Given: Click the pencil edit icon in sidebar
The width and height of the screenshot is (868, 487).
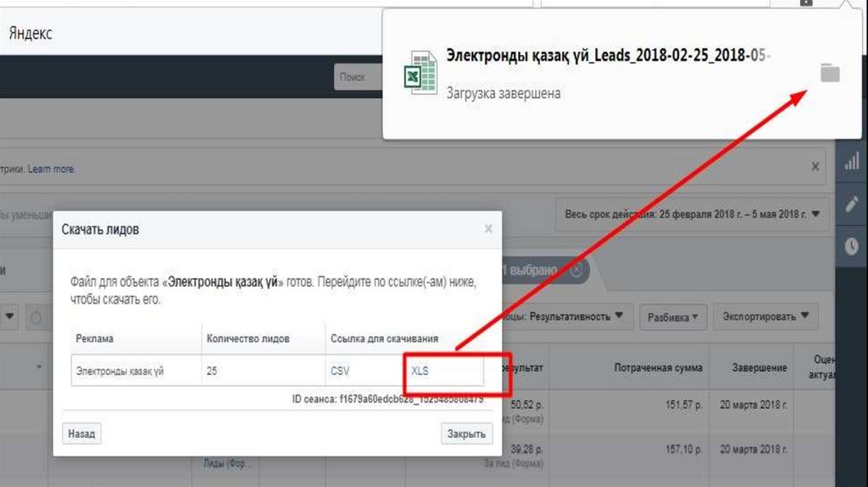Looking at the screenshot, I should [x=852, y=204].
